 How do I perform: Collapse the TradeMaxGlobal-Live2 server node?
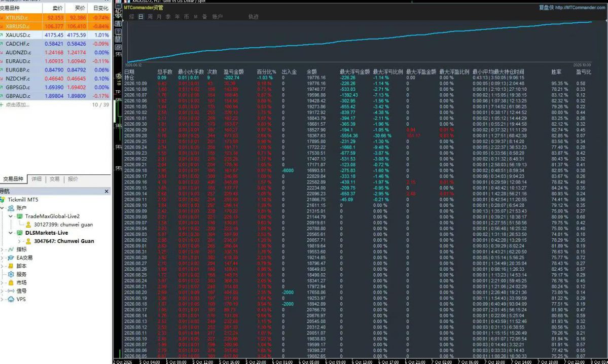11,216
